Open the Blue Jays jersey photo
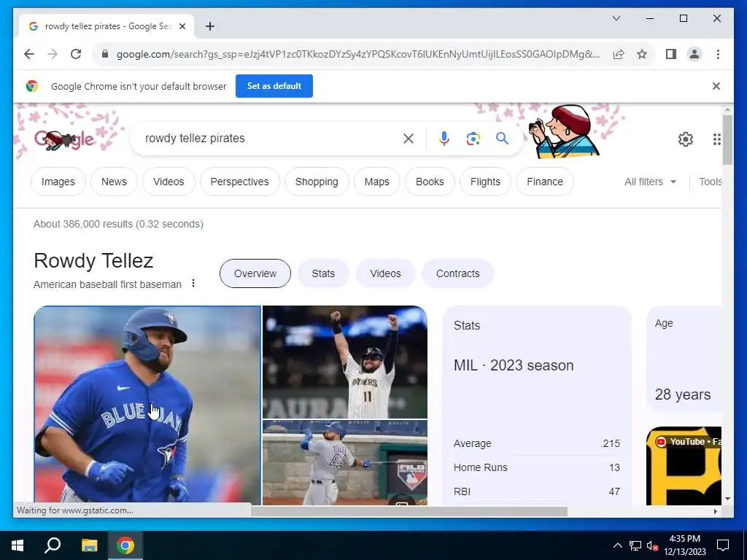 (x=147, y=405)
